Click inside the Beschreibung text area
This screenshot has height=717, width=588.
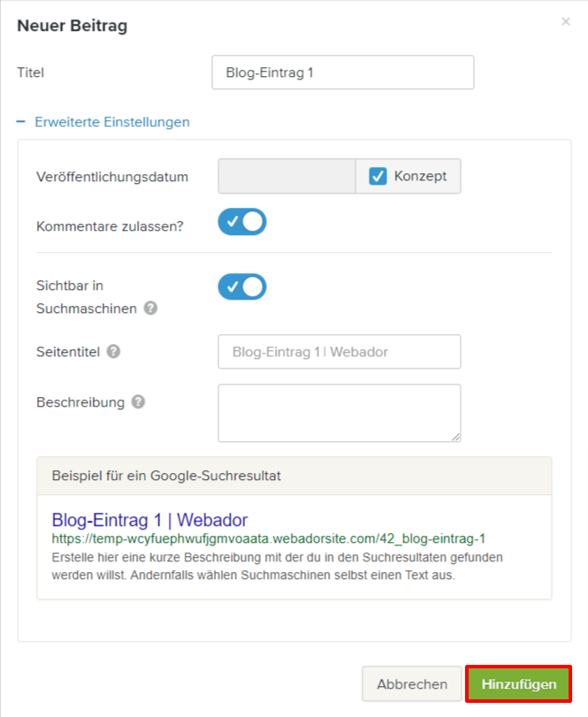[339, 412]
